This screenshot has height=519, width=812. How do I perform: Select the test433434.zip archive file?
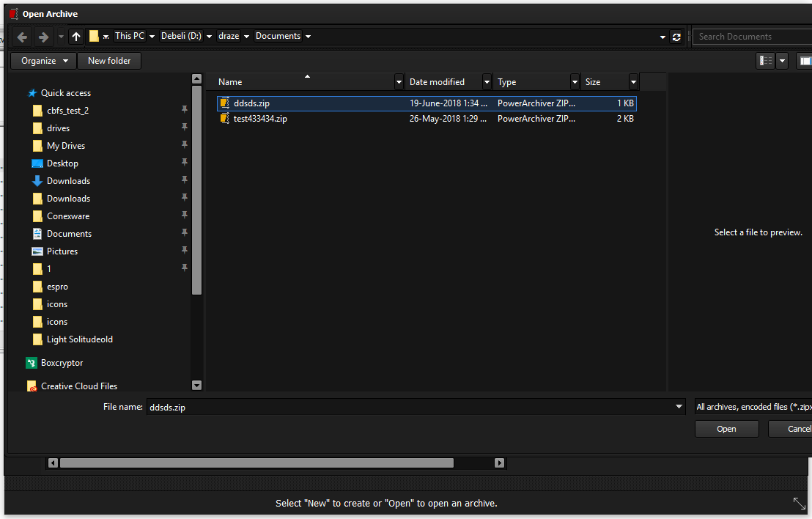tap(259, 119)
